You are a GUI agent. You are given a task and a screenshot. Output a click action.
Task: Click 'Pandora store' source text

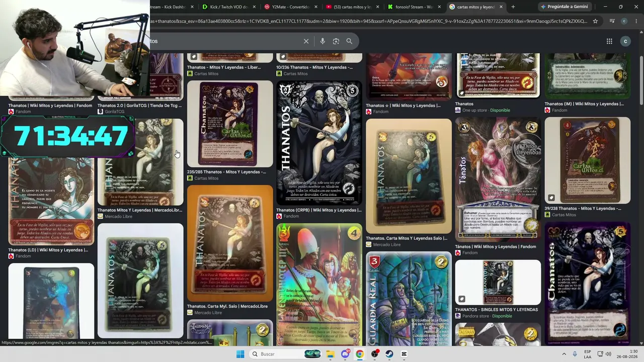point(476,316)
